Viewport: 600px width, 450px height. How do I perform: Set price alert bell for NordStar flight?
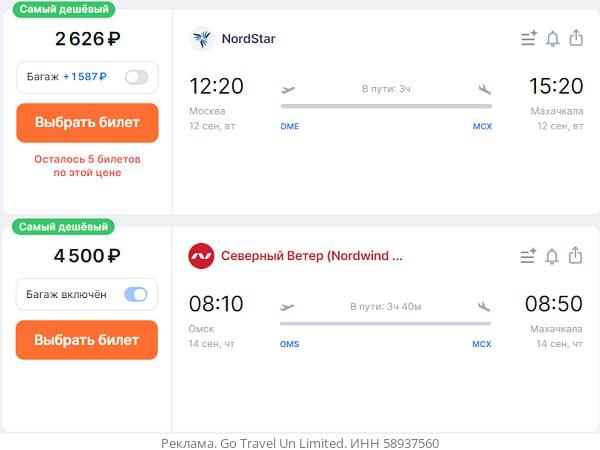(x=553, y=39)
